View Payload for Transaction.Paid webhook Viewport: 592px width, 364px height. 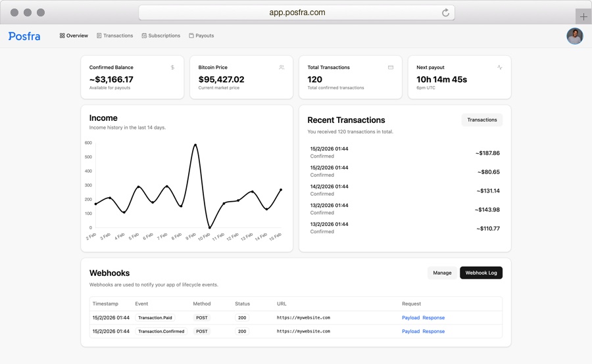pyautogui.click(x=410, y=317)
